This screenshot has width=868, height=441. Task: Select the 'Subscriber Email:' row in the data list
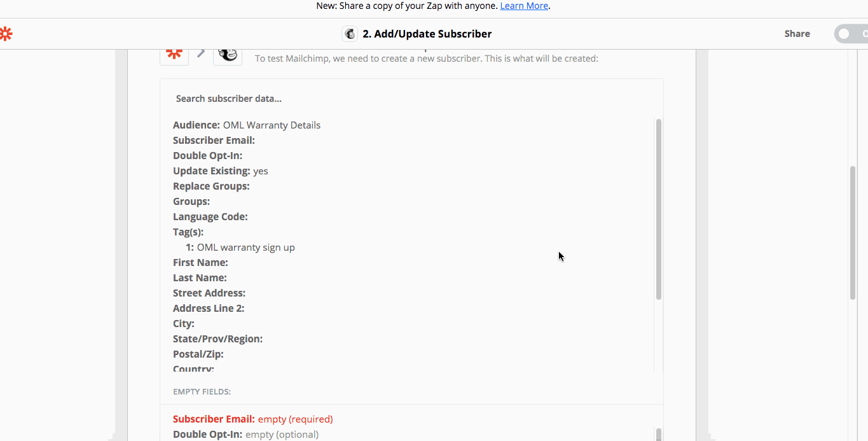pos(214,141)
